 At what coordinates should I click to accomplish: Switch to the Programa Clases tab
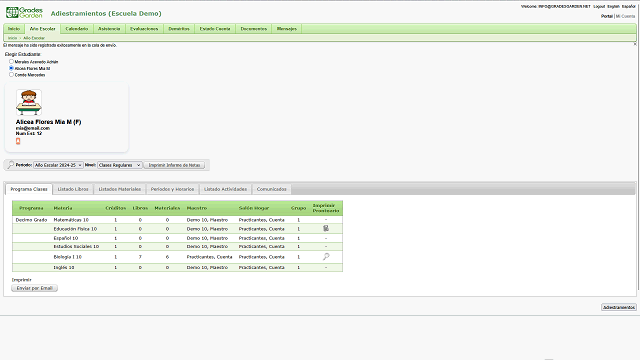point(29,189)
